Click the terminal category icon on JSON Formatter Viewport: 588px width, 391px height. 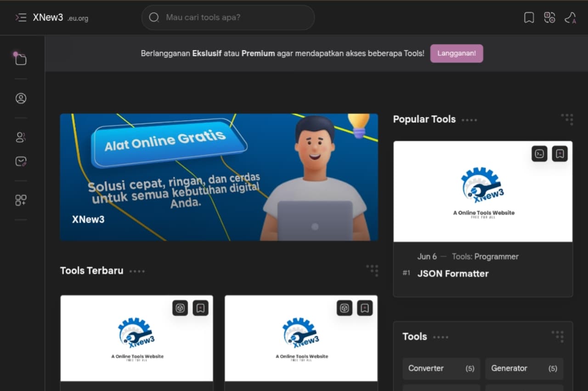[x=539, y=154]
